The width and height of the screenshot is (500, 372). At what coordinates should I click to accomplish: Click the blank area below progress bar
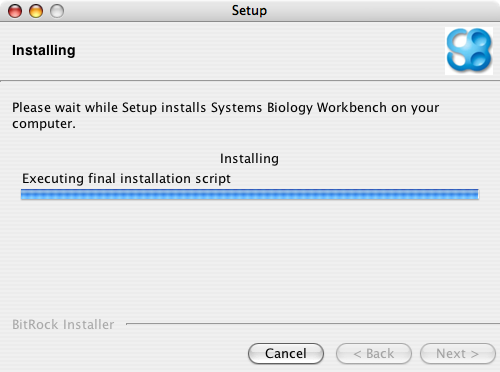tap(250, 257)
